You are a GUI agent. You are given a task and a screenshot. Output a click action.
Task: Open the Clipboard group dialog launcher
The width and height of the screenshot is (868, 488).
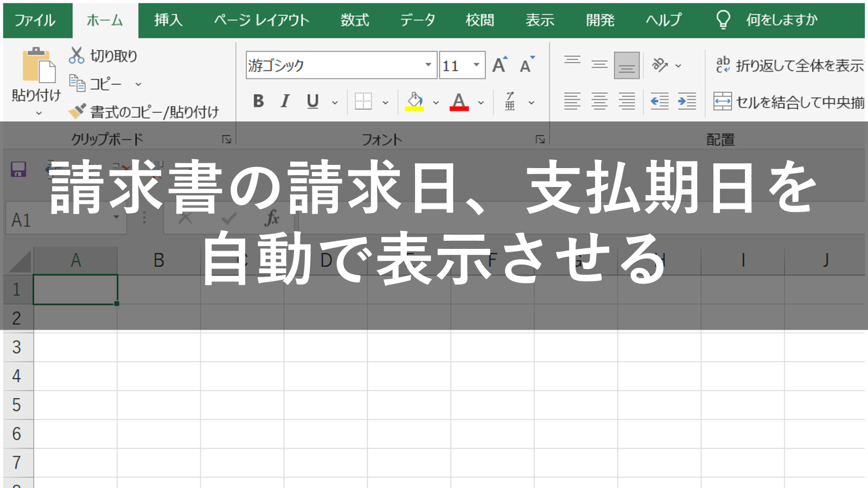click(x=227, y=139)
